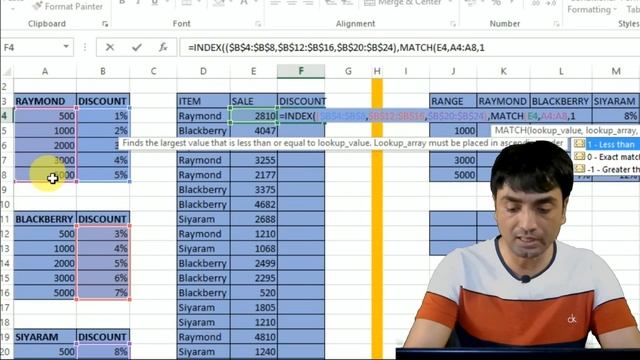
Task: Click the SALE header cell
Action: tap(253, 101)
